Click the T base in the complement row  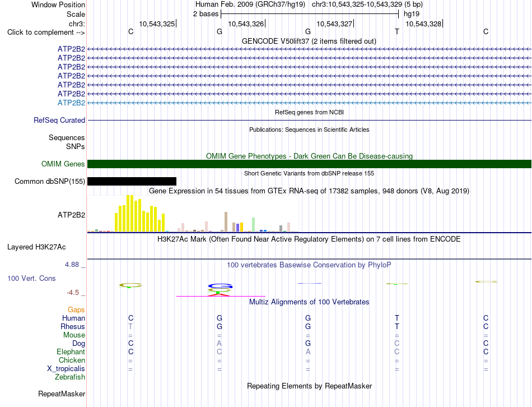(x=396, y=31)
